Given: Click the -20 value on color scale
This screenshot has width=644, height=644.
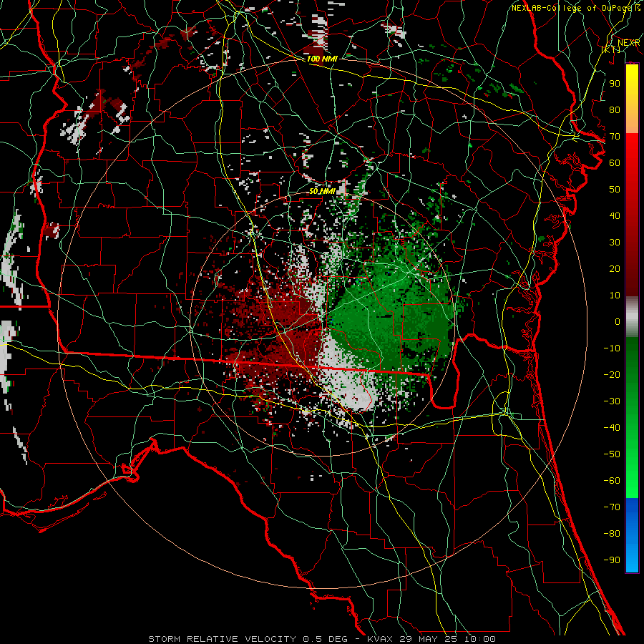Looking at the screenshot, I should click(612, 374).
